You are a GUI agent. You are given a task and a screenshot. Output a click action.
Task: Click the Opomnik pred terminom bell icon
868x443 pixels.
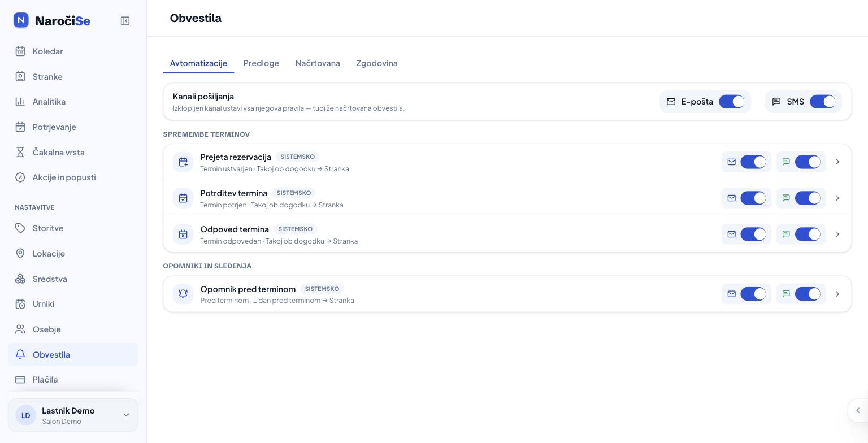tap(183, 294)
